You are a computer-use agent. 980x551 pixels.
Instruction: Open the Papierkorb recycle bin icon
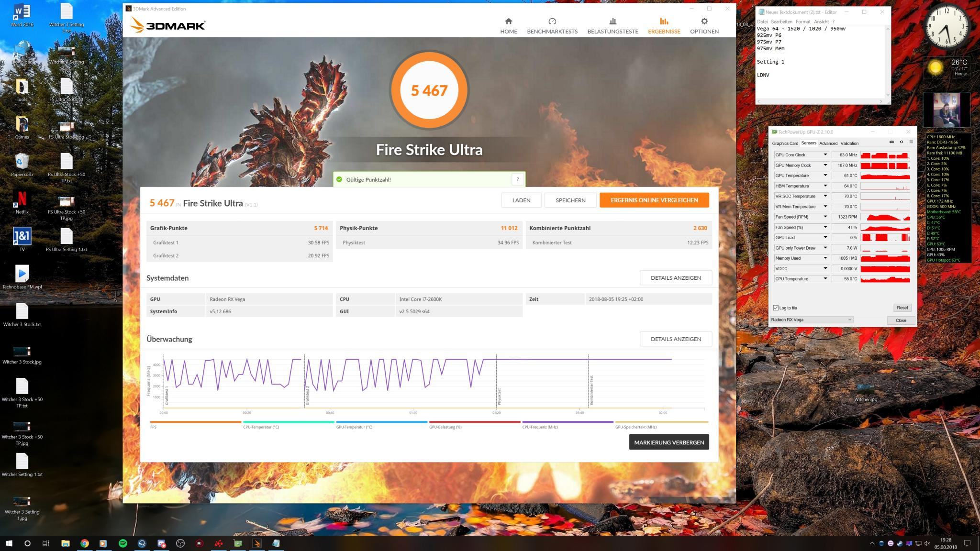pos(22,165)
